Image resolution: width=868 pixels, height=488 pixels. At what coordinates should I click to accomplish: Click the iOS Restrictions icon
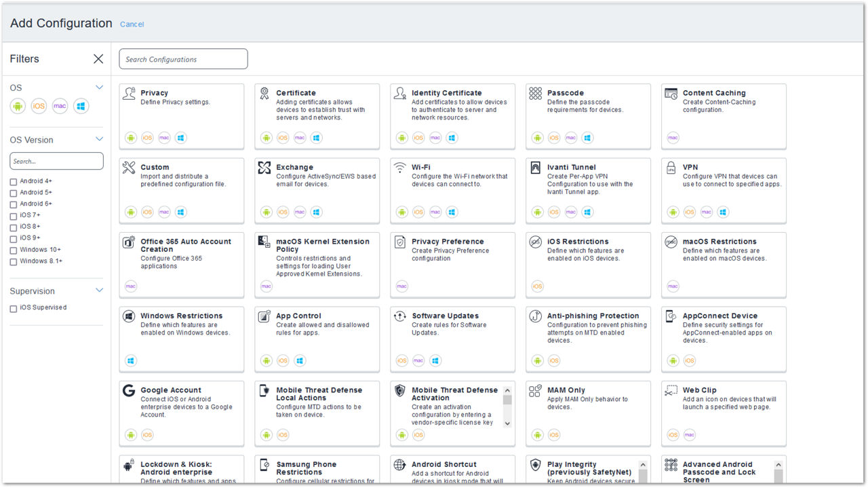[x=536, y=242]
